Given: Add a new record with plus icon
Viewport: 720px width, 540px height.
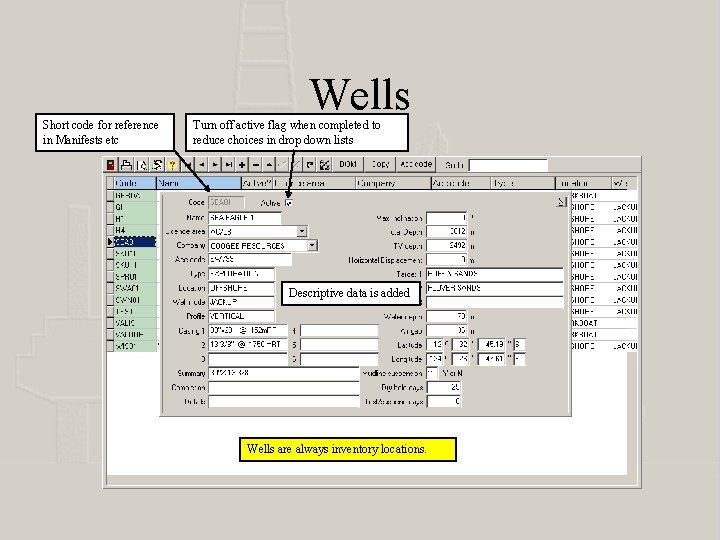Looking at the screenshot, I should pos(242,164).
